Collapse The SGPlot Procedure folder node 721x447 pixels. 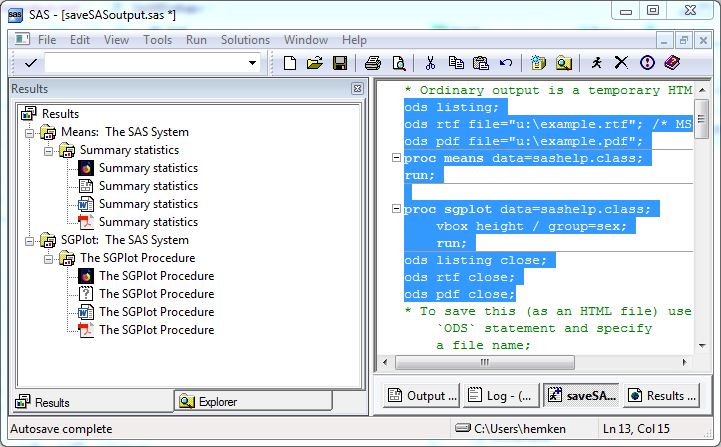point(47,258)
